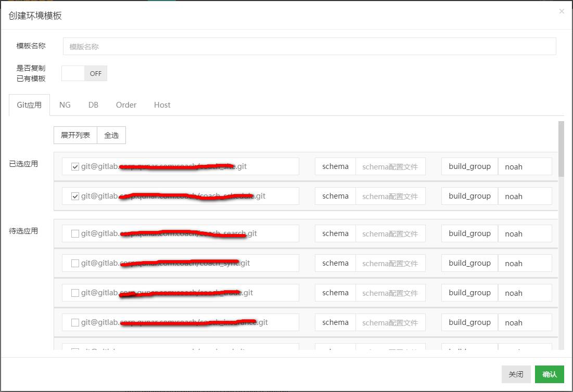
Task: Check the coach_sync.git application checkbox
Action: 75,263
